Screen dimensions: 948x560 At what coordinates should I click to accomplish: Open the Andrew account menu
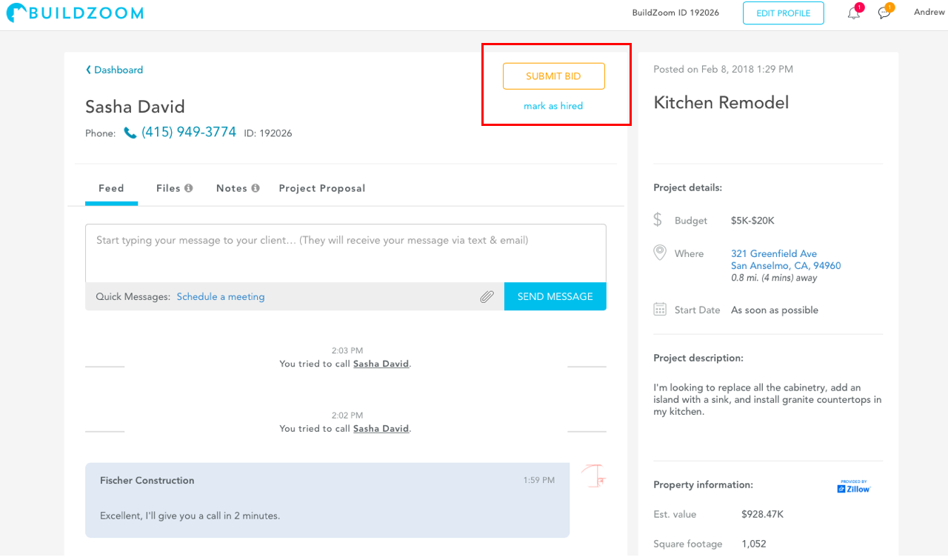929,12
